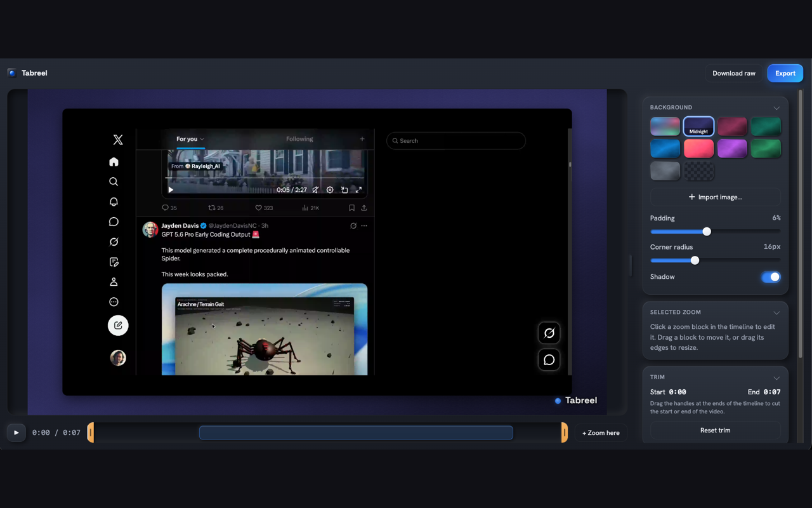Select the gray background swatch
Image resolution: width=812 pixels, height=508 pixels.
pyautogui.click(x=665, y=171)
